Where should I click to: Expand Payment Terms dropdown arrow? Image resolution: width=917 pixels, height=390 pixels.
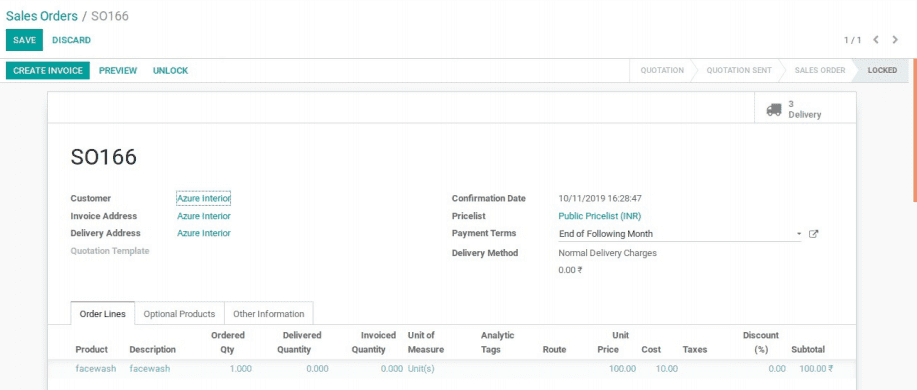pyautogui.click(x=799, y=234)
